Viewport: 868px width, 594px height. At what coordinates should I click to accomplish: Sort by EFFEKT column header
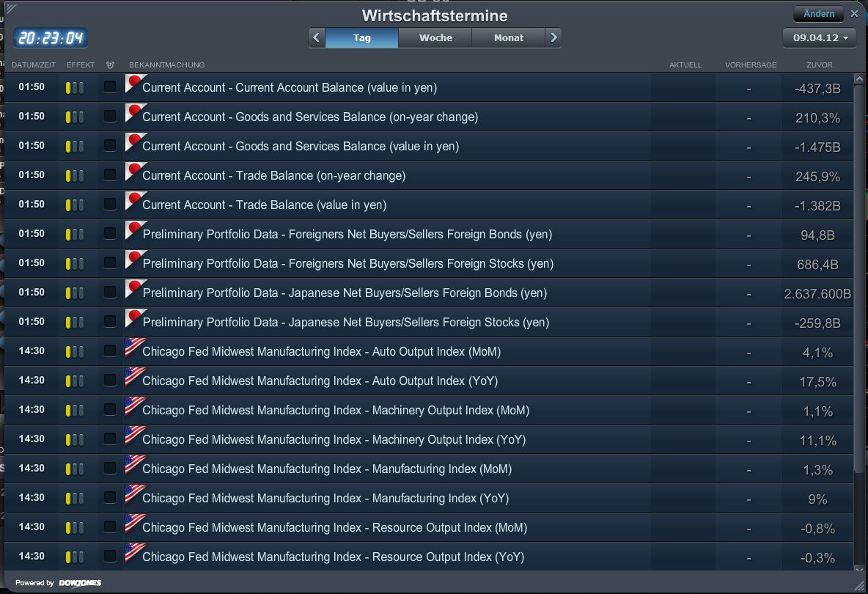80,65
